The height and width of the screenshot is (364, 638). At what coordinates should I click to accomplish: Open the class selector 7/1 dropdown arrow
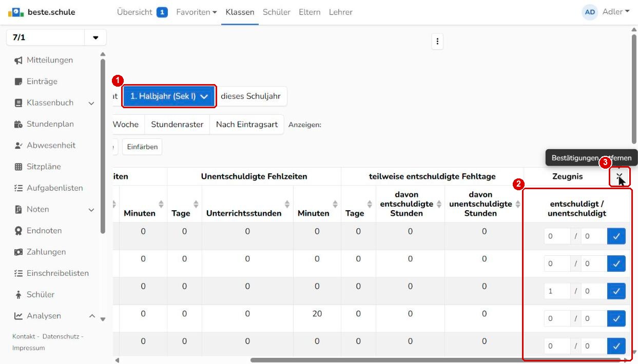pyautogui.click(x=95, y=38)
